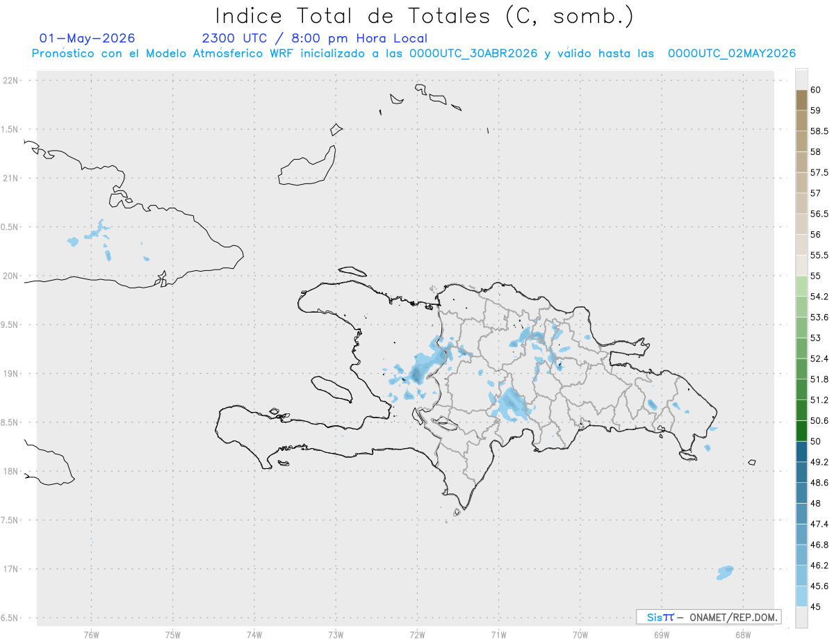Click the 0000UTC_02MAY2026 valid-until timestamp
The image size is (834, 644).
(x=732, y=53)
